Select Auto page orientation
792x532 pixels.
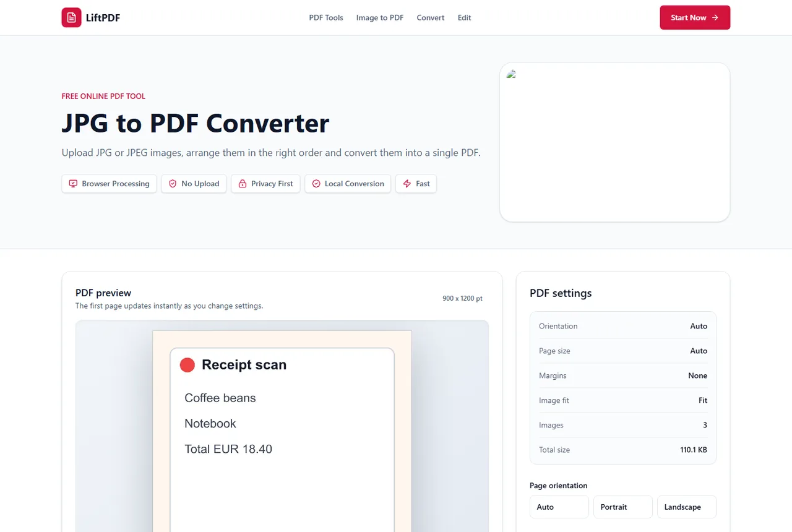pyautogui.click(x=559, y=507)
